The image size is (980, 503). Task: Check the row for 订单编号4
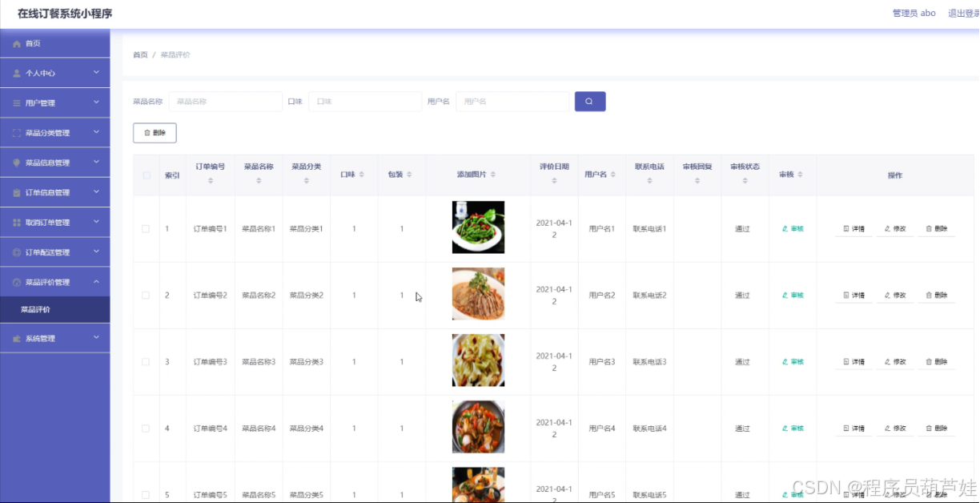coord(146,429)
